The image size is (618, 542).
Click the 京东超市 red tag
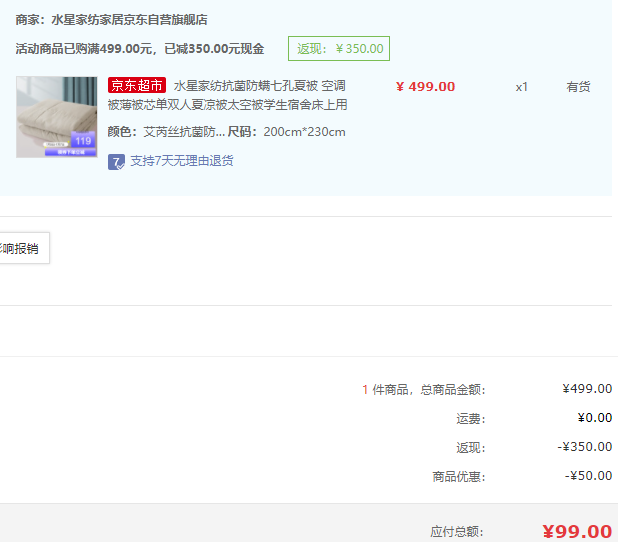click(x=137, y=85)
